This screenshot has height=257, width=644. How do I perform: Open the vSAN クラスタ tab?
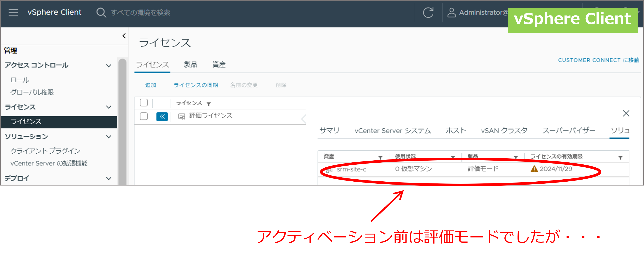[504, 131]
